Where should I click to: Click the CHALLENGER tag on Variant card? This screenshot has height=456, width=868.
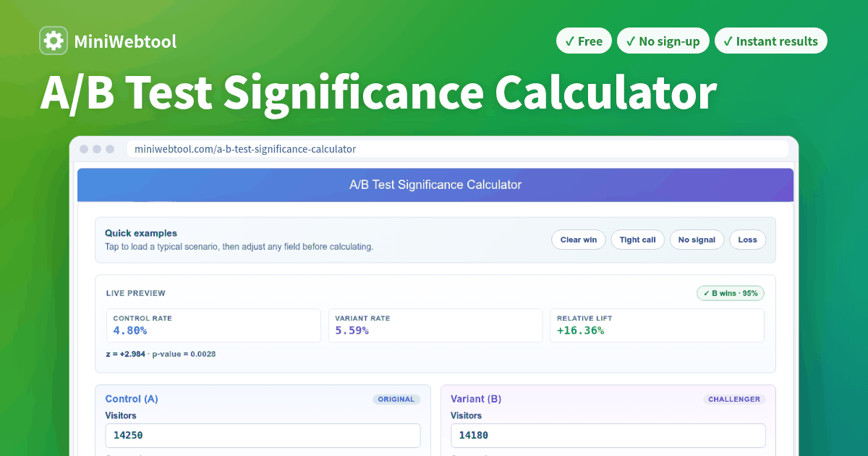point(734,399)
